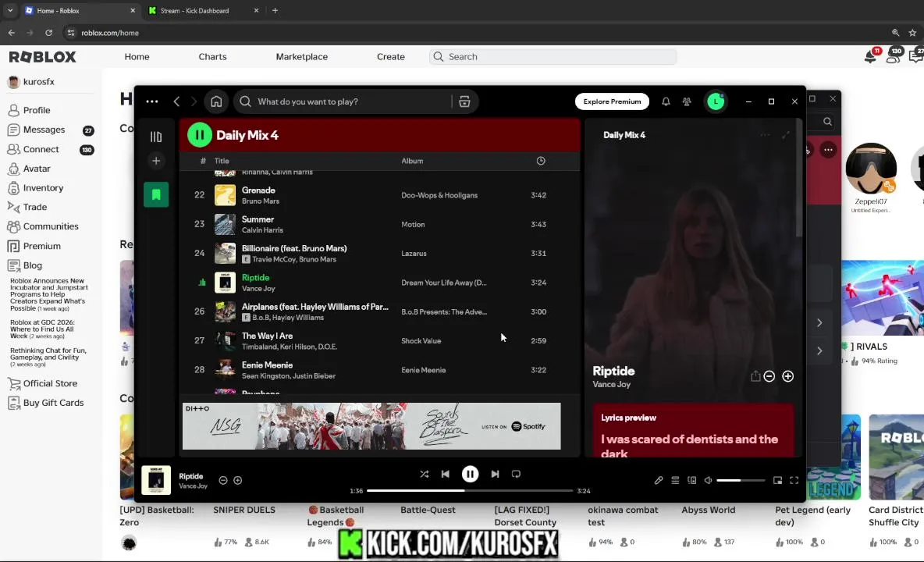Open Spotify friend activity icon
924x562 pixels.
[687, 101]
